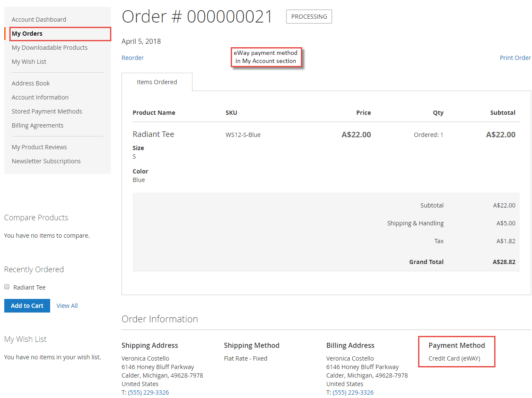Click View All recently ordered items

[67, 305]
